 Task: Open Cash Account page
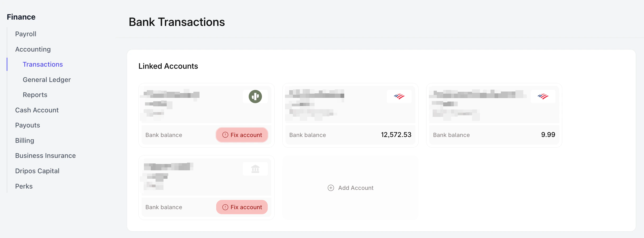pyautogui.click(x=37, y=110)
